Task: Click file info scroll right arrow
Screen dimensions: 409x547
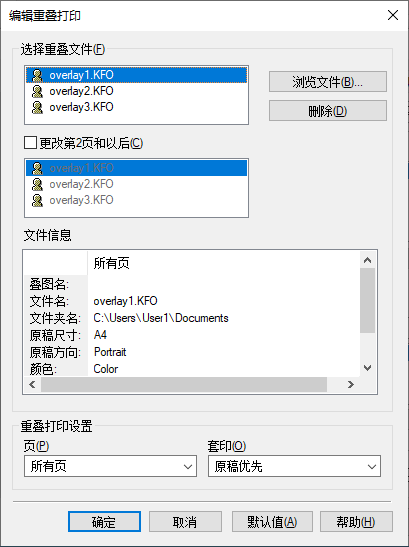Action: 351,384
